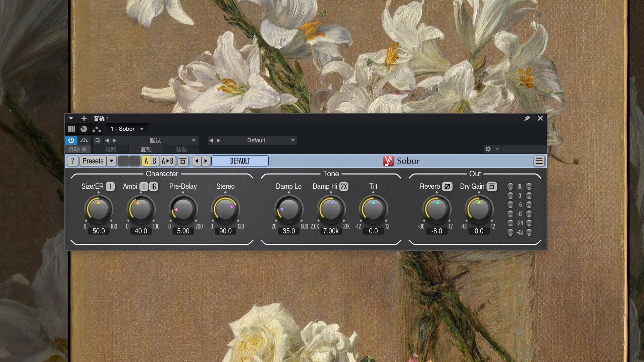Open the Sobor hamburger menu
The width and height of the screenshot is (644, 362).
point(539,161)
